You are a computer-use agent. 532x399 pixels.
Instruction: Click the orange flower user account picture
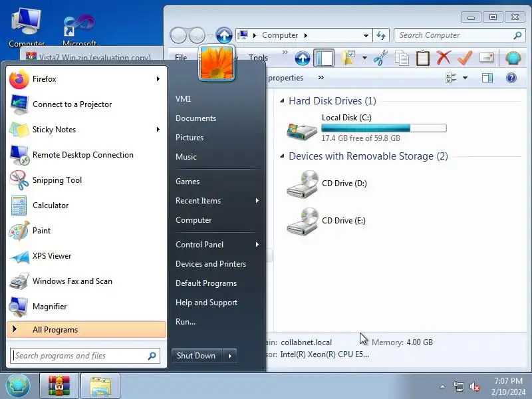tap(217, 63)
